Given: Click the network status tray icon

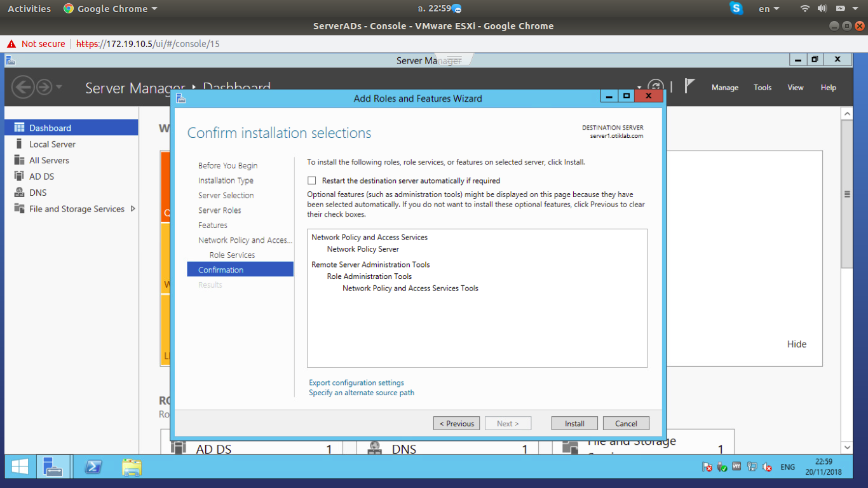Looking at the screenshot, I should [x=752, y=467].
